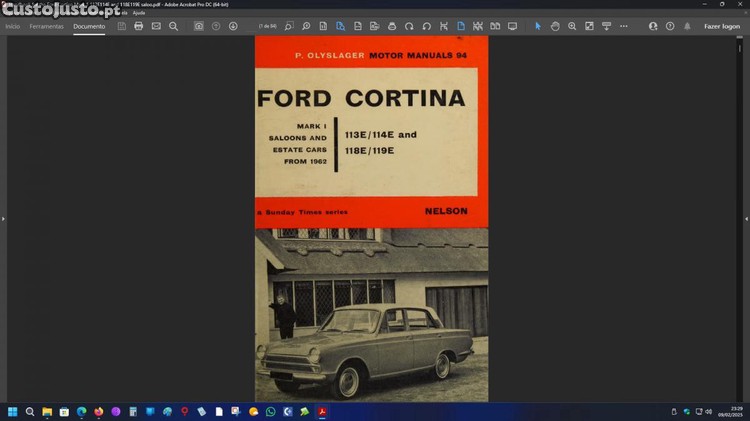This screenshot has height=421, width=750.
Task: Activate the hand pan tool
Action: pyautogui.click(x=554, y=26)
